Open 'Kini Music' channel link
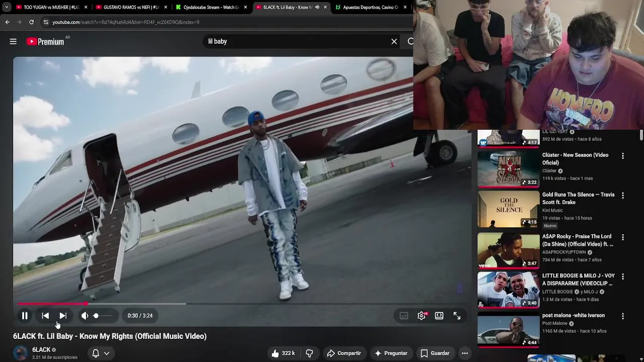 (x=552, y=211)
